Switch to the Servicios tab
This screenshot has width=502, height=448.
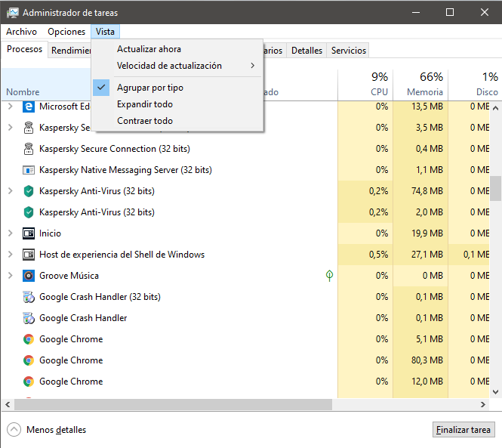click(x=348, y=51)
